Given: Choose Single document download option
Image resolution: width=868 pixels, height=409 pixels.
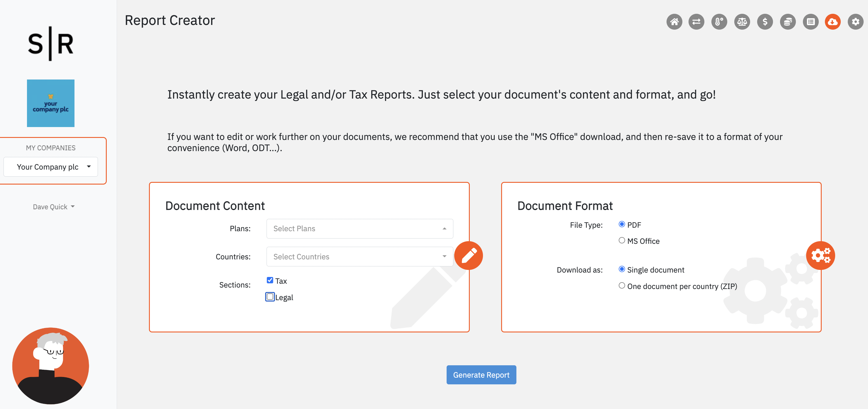Looking at the screenshot, I should click(x=622, y=269).
